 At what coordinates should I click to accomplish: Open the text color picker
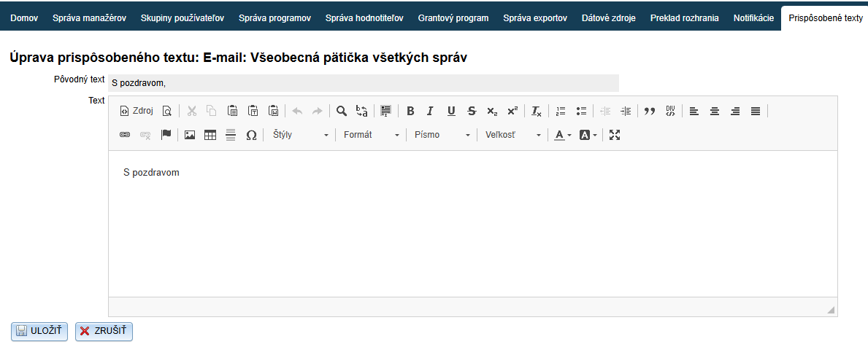click(x=563, y=135)
